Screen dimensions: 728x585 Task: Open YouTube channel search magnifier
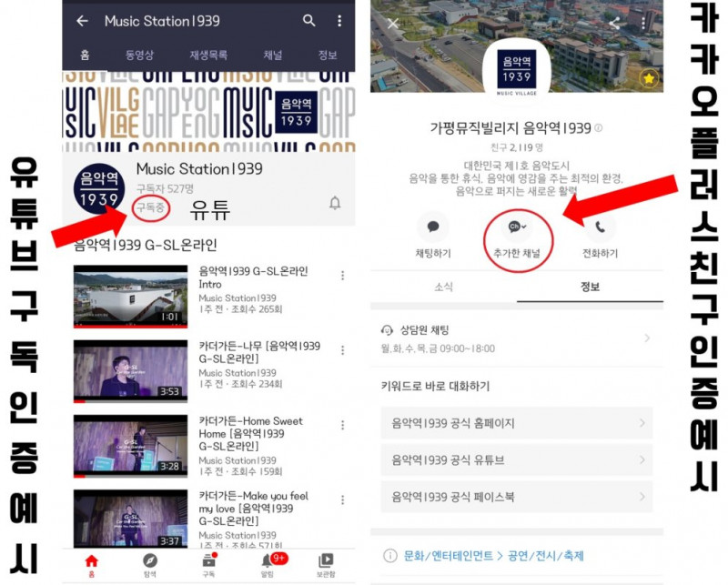click(308, 20)
